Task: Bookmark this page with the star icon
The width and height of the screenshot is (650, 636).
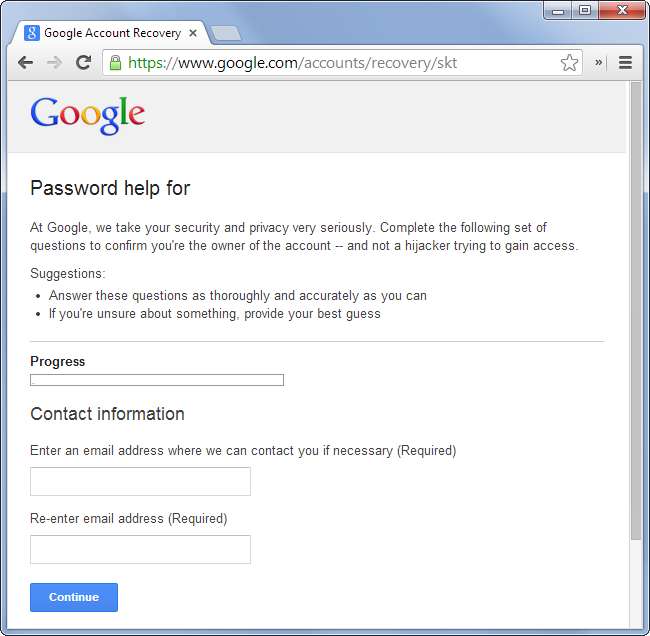Action: point(569,62)
